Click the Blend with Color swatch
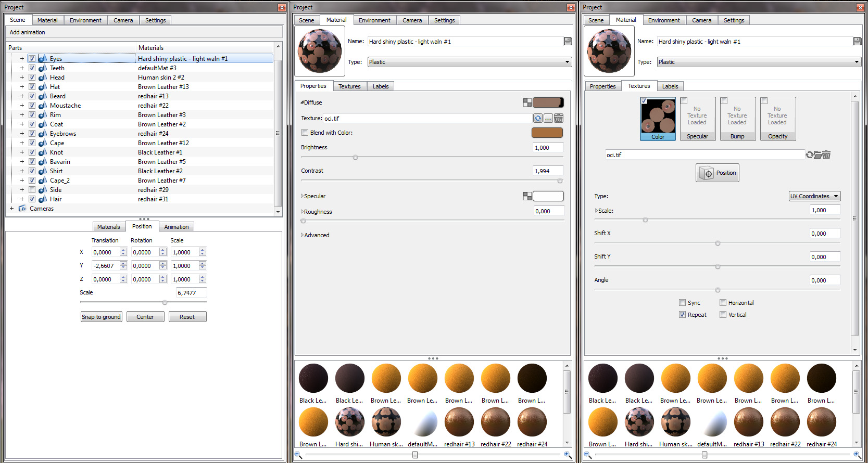 547,133
